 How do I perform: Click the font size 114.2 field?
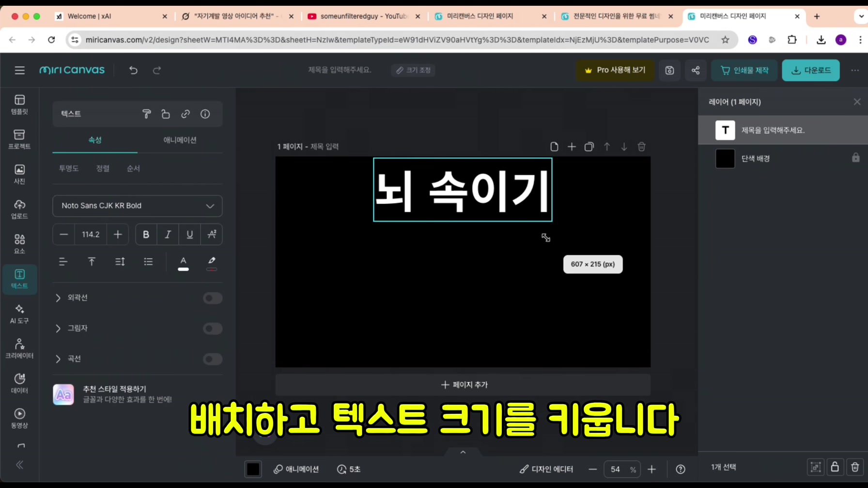[91, 235]
